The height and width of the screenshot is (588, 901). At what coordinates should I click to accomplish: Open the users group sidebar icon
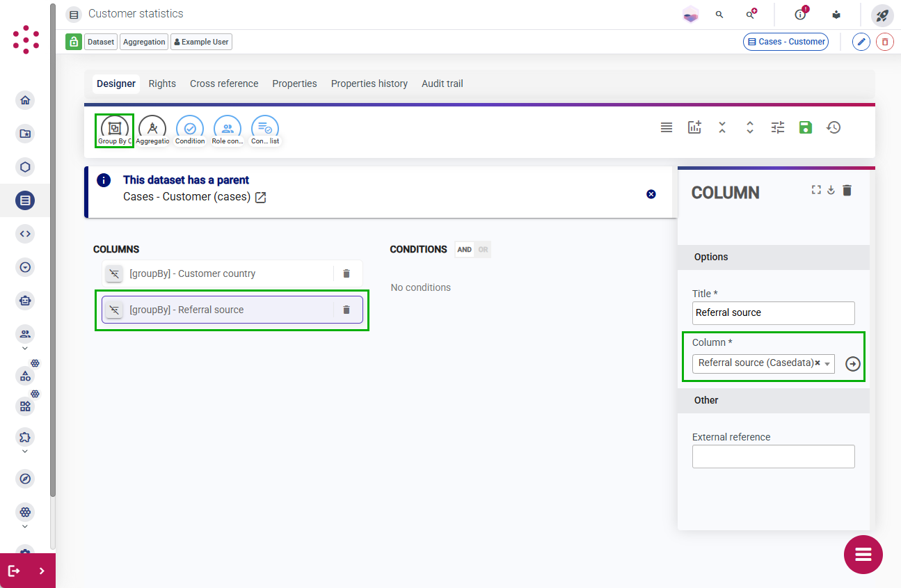click(26, 334)
